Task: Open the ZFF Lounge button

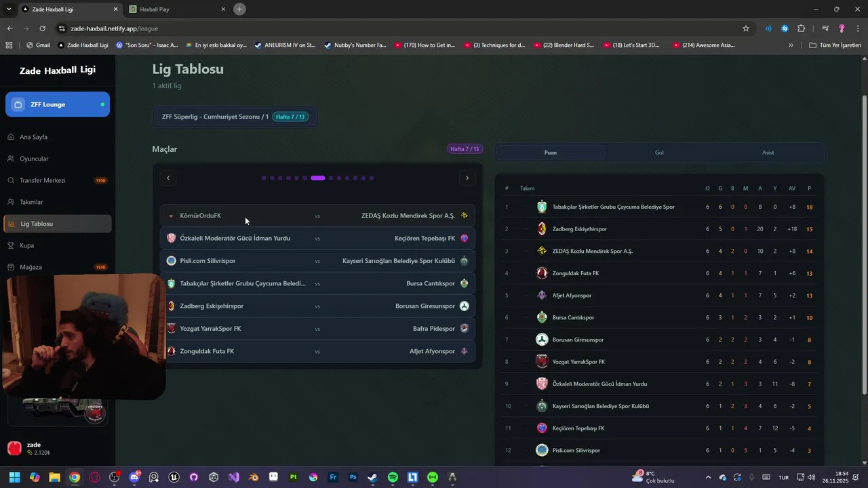Action: point(58,104)
